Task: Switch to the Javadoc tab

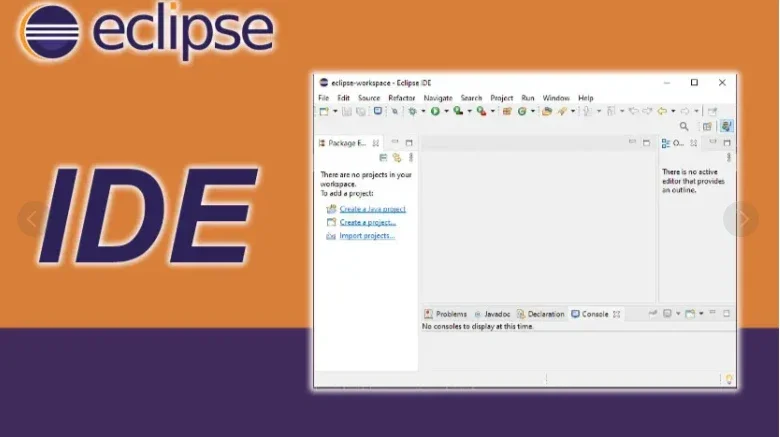Action: tap(492, 314)
